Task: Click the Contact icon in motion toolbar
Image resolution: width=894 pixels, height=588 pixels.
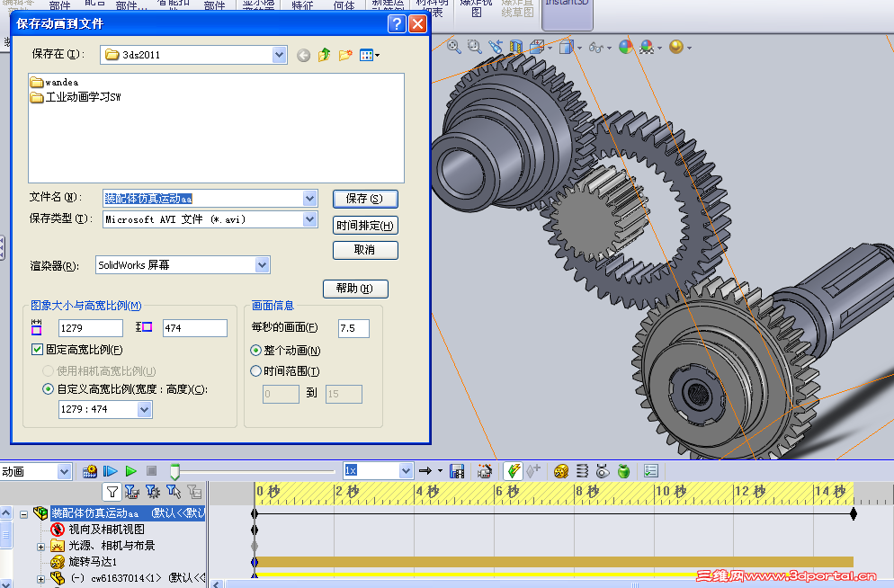Action: coord(603,471)
